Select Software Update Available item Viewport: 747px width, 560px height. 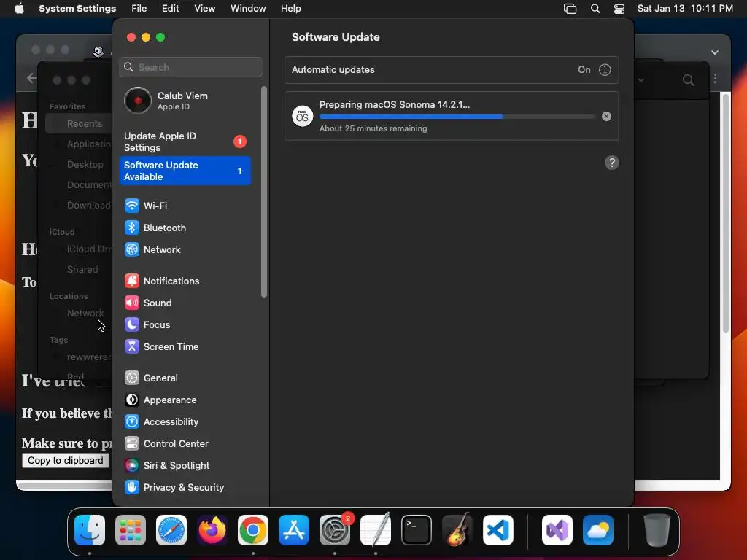(x=185, y=171)
